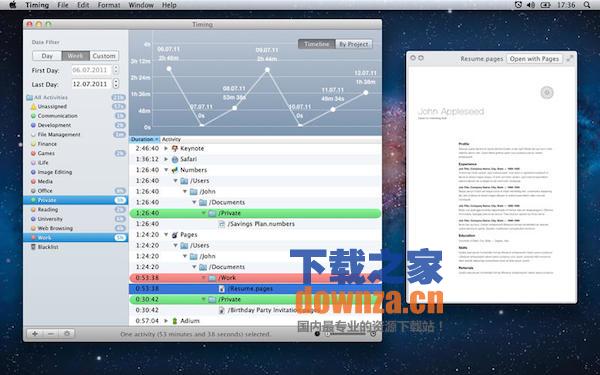Switch date filter to Week
The width and height of the screenshot is (600, 375).
[x=75, y=56]
